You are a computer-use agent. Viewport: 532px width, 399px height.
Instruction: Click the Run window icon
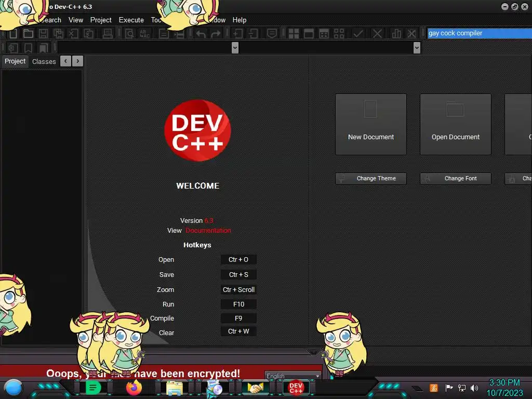tap(309, 33)
